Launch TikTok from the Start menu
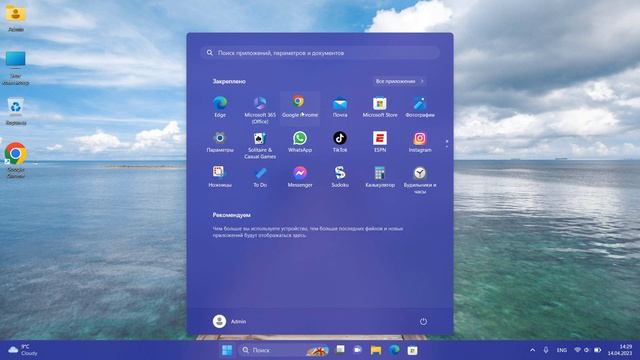The height and width of the screenshot is (360, 640). click(x=340, y=142)
